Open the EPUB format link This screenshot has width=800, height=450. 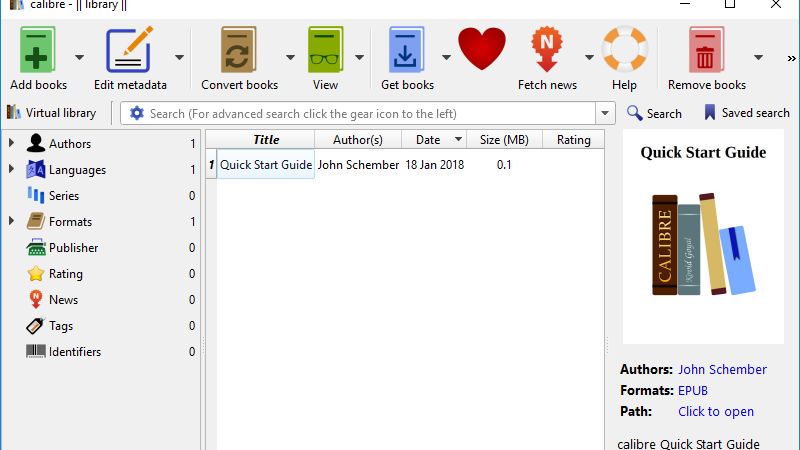coord(692,390)
